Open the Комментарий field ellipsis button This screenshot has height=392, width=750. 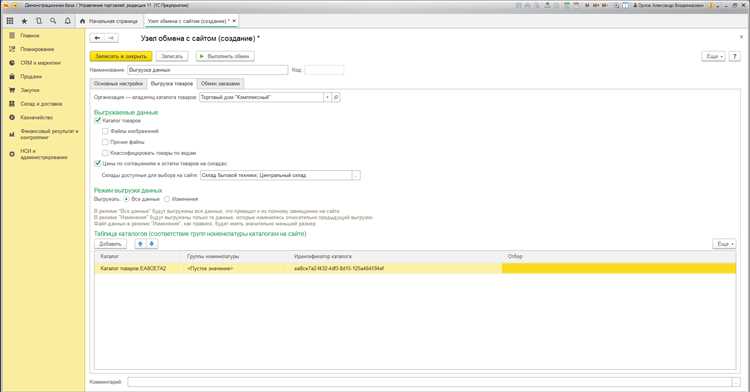(736, 382)
